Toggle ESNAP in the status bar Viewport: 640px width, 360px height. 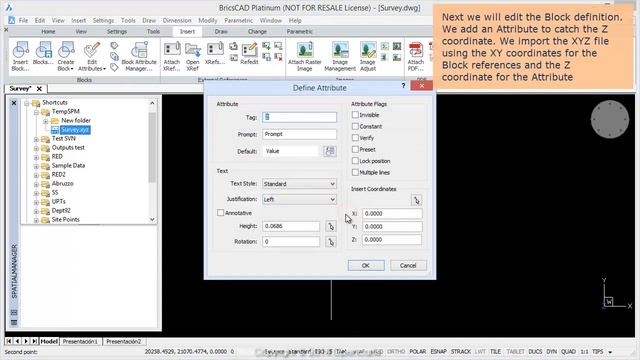pos(438,351)
